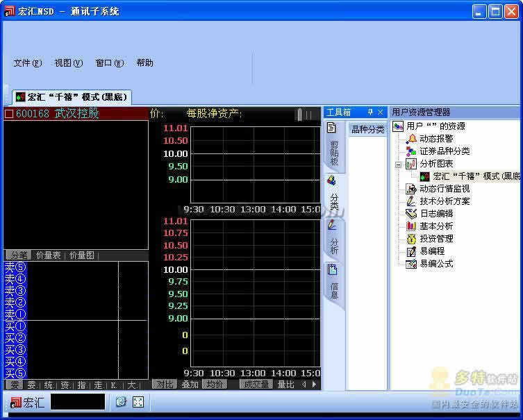Switch to the 分类 toolbox side tab
The image size is (523, 420).
(334, 194)
